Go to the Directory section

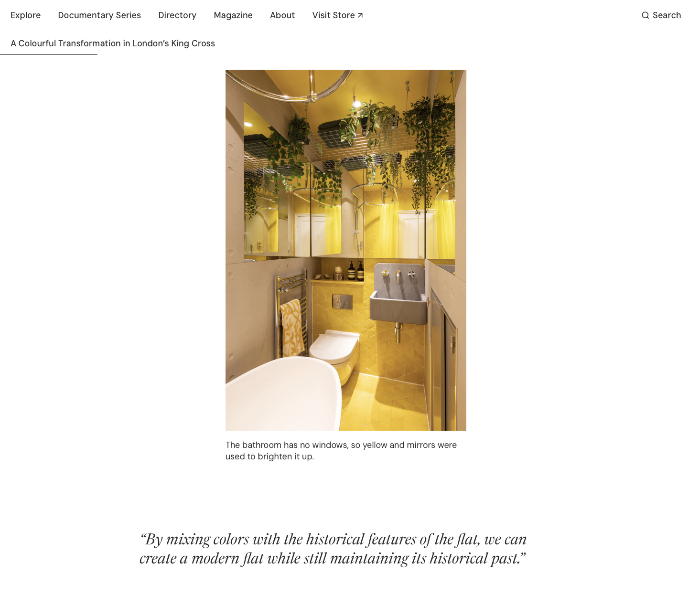(x=177, y=15)
